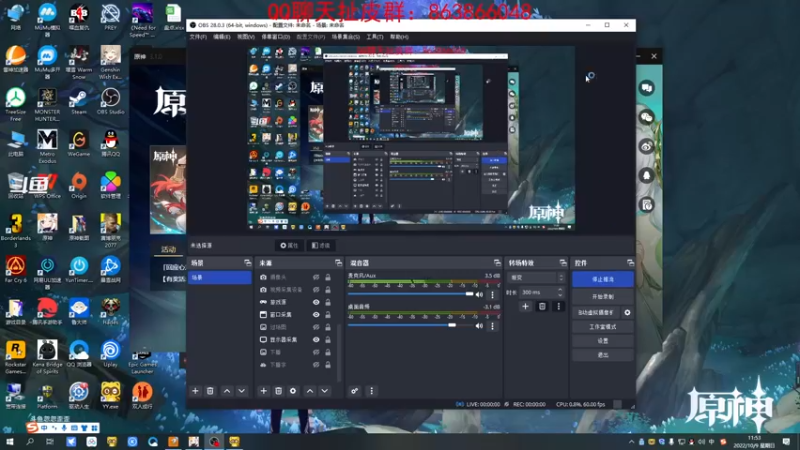Image resolution: width=800 pixels, height=450 pixels.
Task: Open 桌面音频 three-dot options menu
Action: pos(492,326)
